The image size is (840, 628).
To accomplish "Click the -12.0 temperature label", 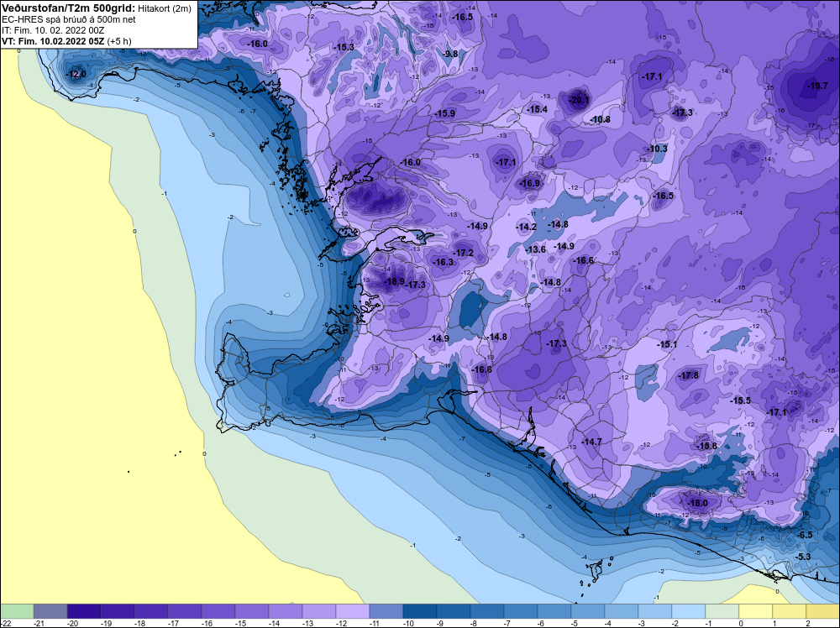I will pyautogui.click(x=76, y=74).
